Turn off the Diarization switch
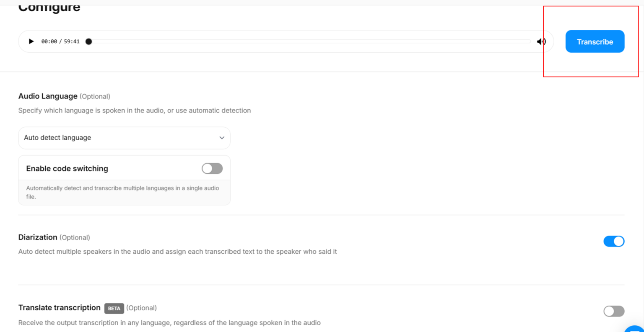Image resolution: width=644 pixels, height=332 pixels. (613, 241)
